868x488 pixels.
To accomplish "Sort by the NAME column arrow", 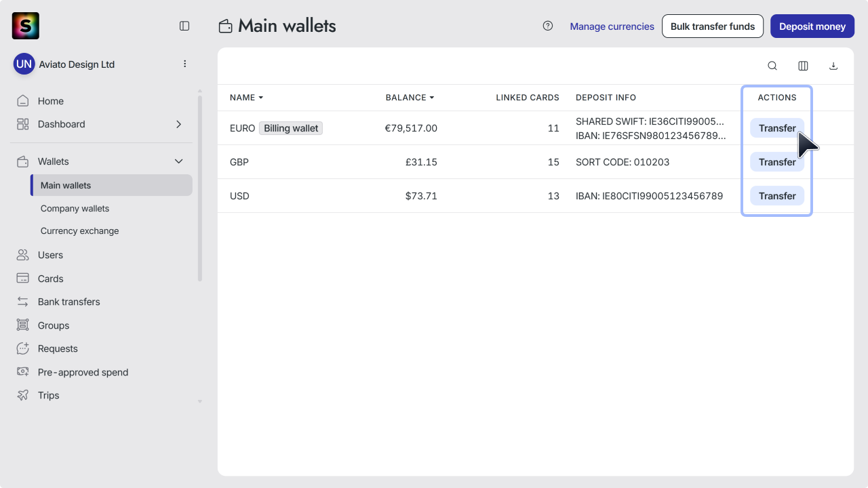I will coord(260,98).
